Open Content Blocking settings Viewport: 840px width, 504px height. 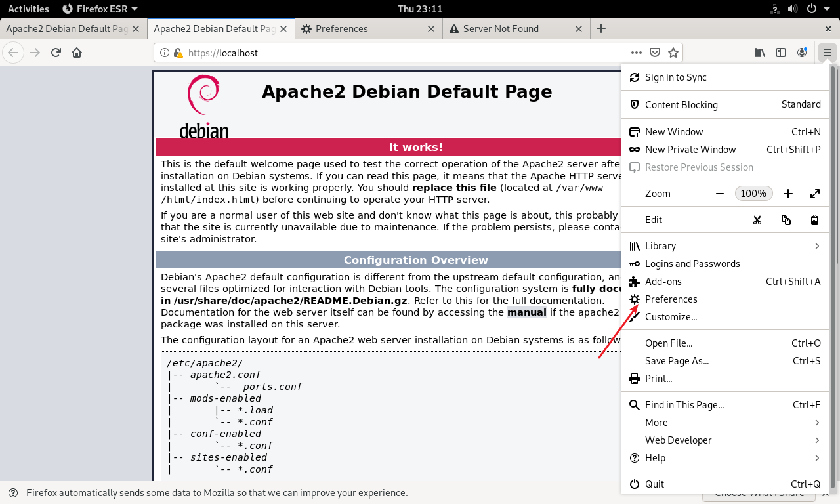point(725,104)
